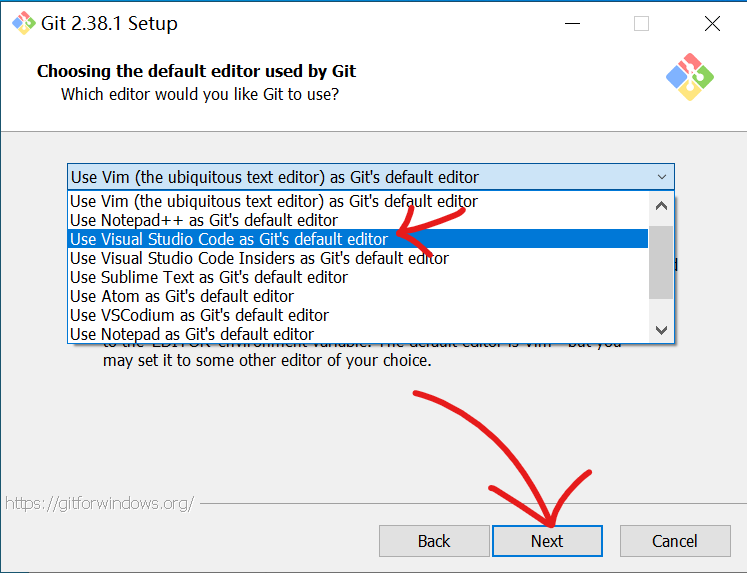Pick VSCodium as Git's default editor
This screenshot has width=747, height=573.
(x=199, y=315)
